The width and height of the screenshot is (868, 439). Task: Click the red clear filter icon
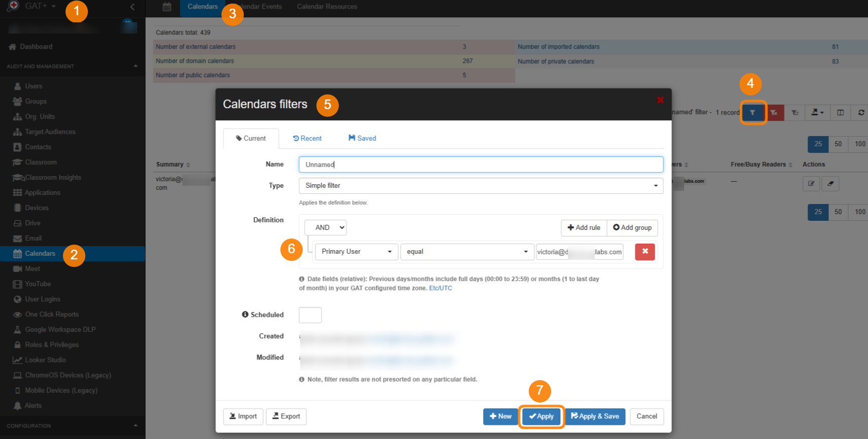(774, 113)
